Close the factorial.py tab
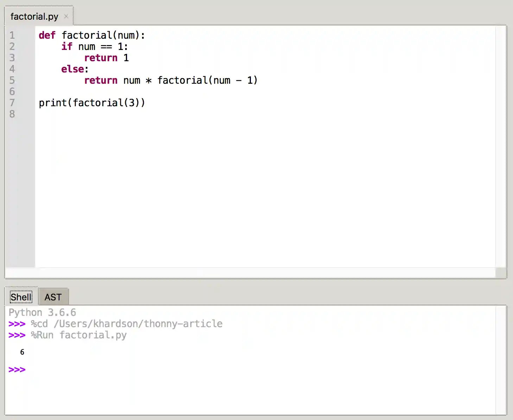The height and width of the screenshot is (420, 513). tap(66, 16)
